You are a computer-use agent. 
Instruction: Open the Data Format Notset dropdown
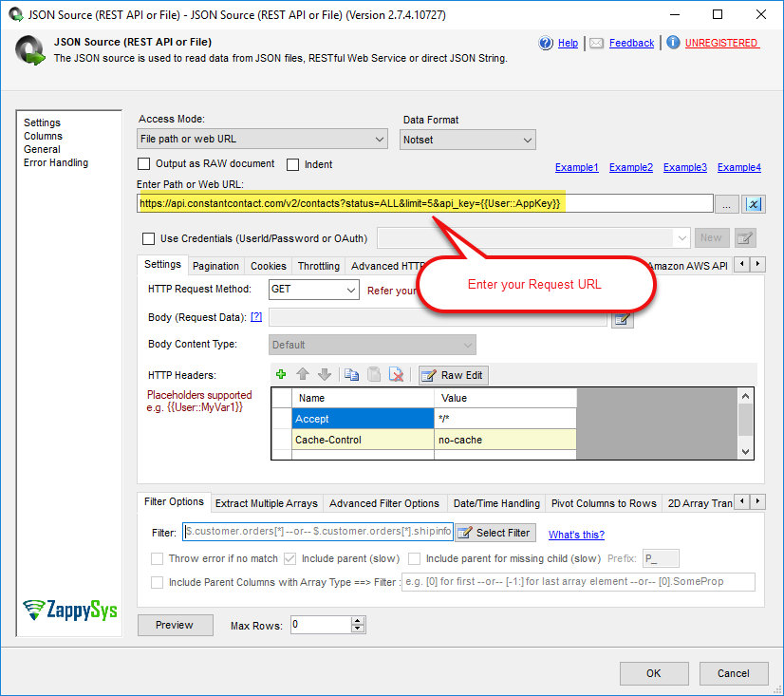pos(468,141)
